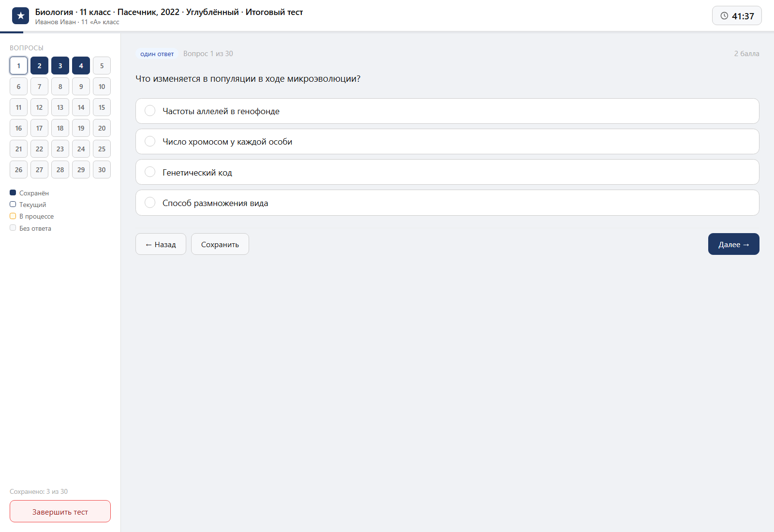Navigate to last question 30
The width and height of the screenshot is (774, 532).
[x=102, y=170]
